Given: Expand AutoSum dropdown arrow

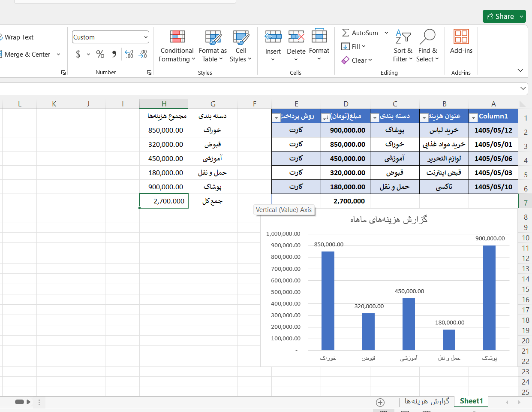Looking at the screenshot, I should point(386,33).
